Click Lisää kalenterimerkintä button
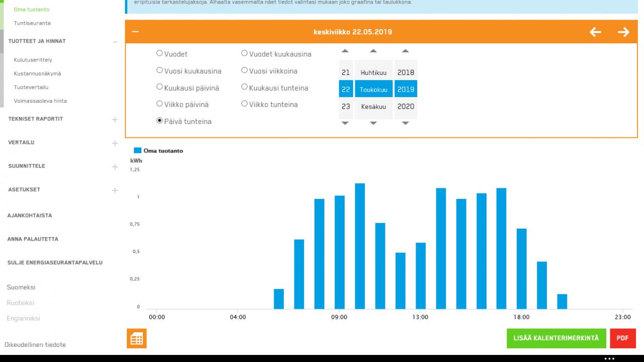644x362 pixels. 556,338
